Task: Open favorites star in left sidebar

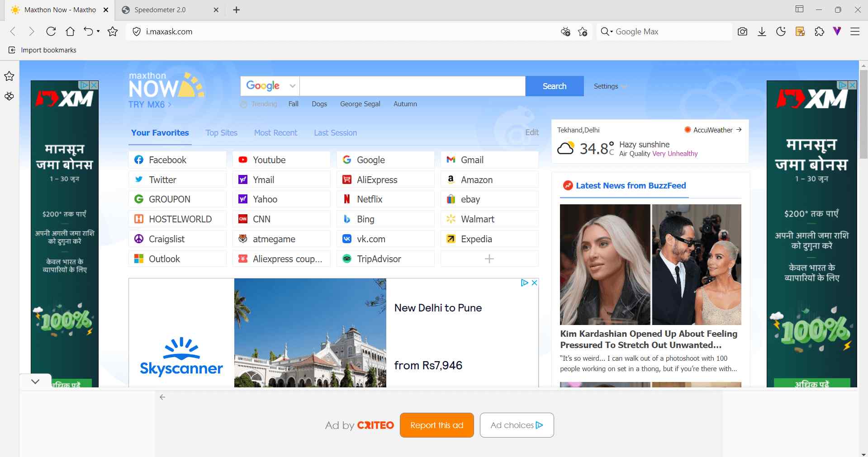Action: pyautogui.click(x=9, y=76)
